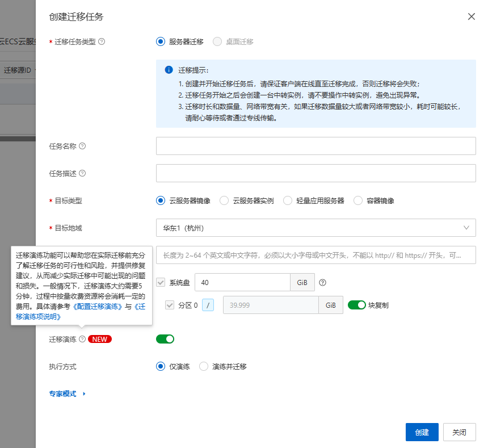Click help icon beside 任务描述 label
488x448 pixels.
coord(82,173)
